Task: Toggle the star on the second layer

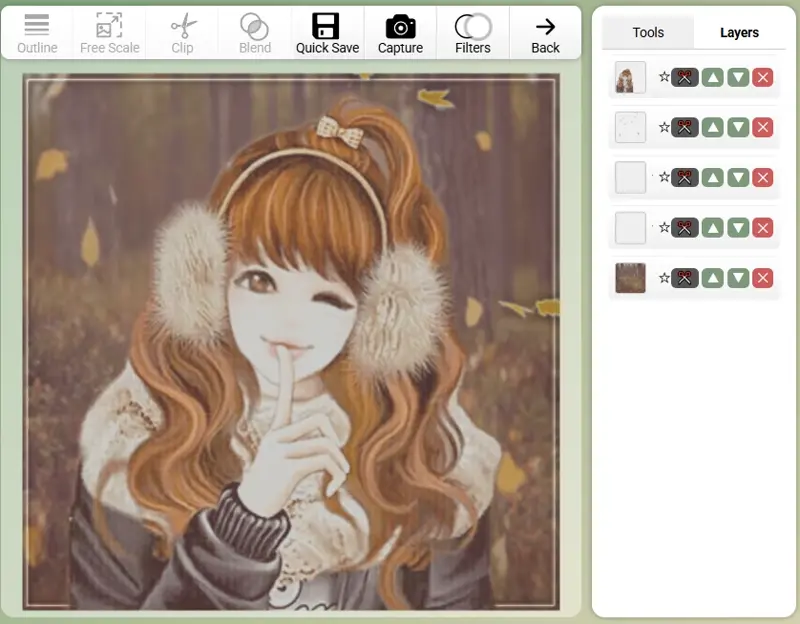Action: [664, 127]
